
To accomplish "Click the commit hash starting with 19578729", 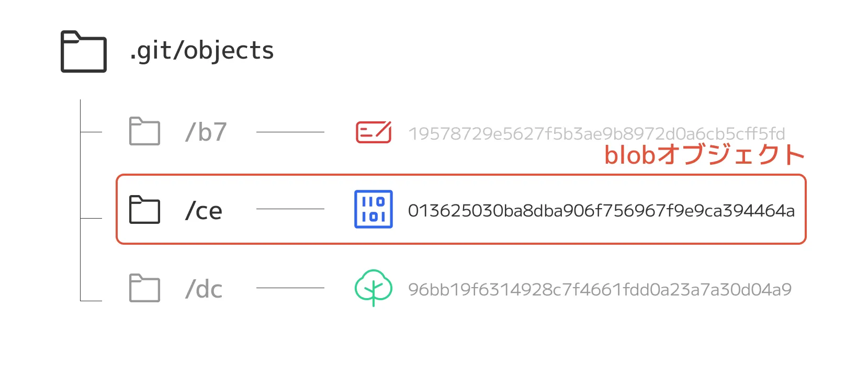I will pos(596,134).
